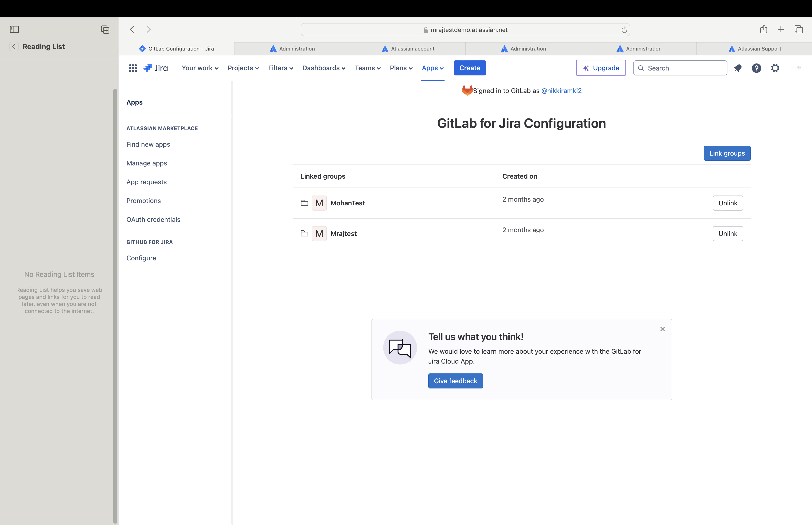The width and height of the screenshot is (812, 525).
Task: Dismiss the feedback card with its close button
Action: point(662,329)
